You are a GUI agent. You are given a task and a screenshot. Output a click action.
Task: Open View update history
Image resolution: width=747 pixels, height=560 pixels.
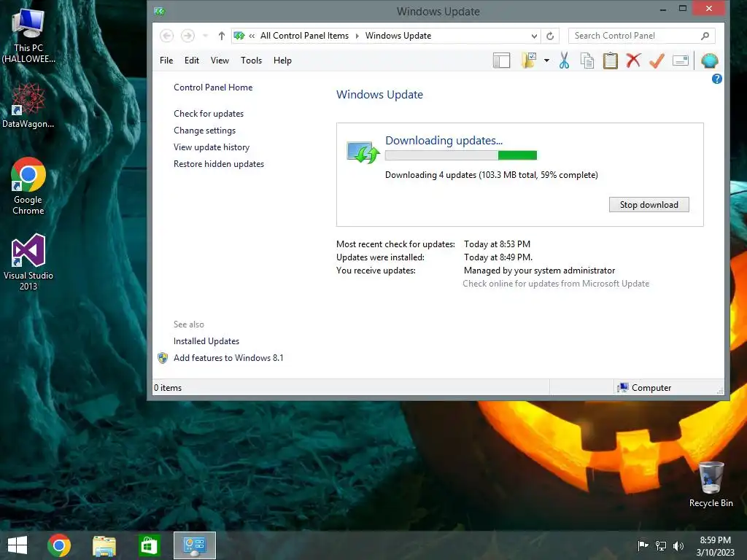[x=212, y=147]
